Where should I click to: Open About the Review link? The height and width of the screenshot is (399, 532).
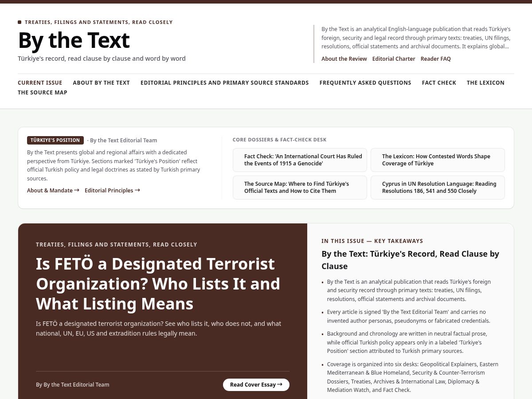(x=344, y=59)
